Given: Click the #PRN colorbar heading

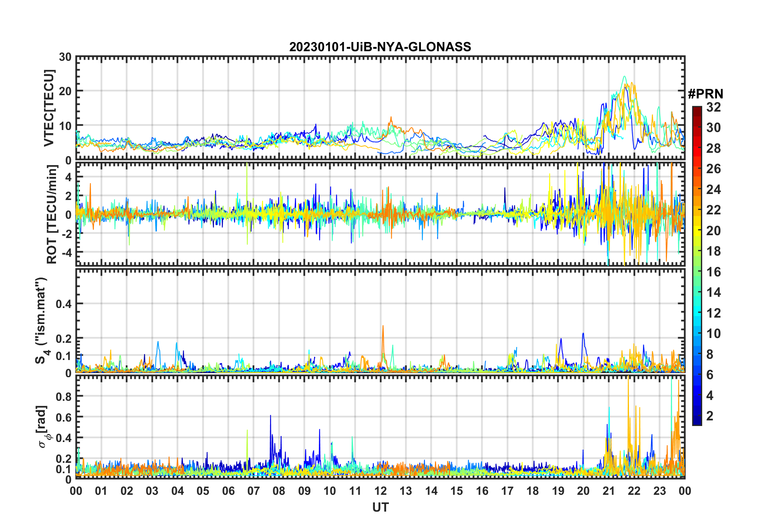Looking at the screenshot, I should pos(706,94).
